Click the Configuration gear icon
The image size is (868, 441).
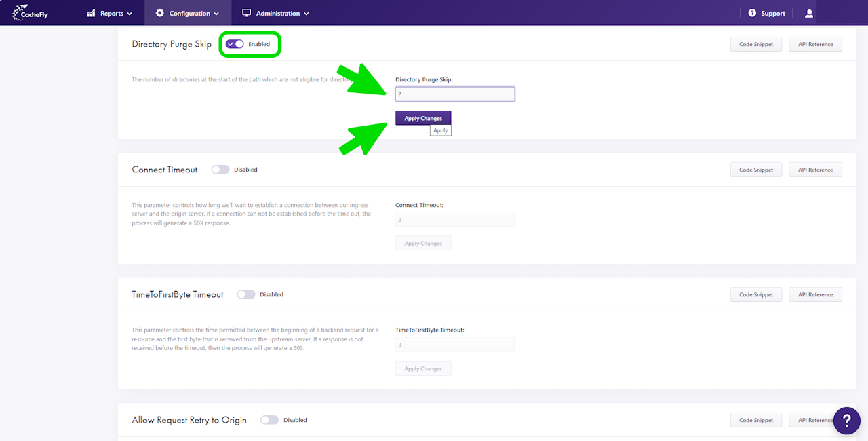159,13
